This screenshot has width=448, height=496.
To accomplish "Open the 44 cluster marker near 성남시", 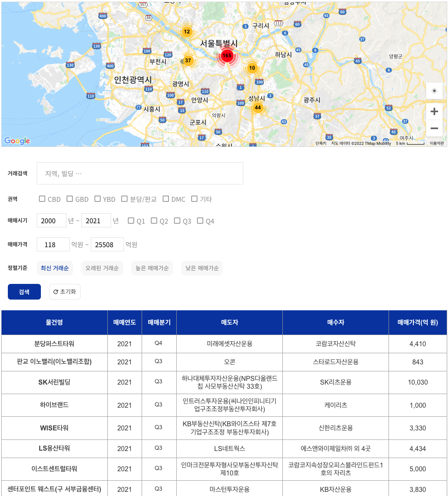I will (x=258, y=108).
